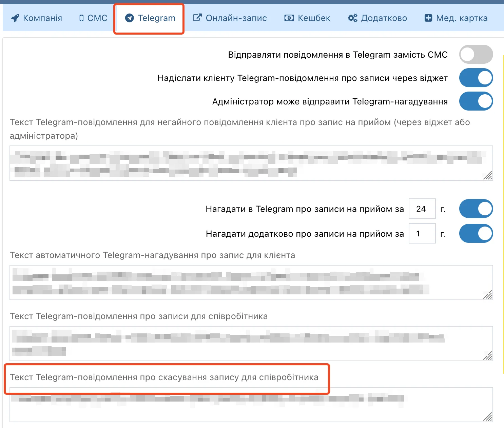Enable sending Telegram messages instead of СМС
This screenshot has width=504, height=428.
click(x=476, y=54)
